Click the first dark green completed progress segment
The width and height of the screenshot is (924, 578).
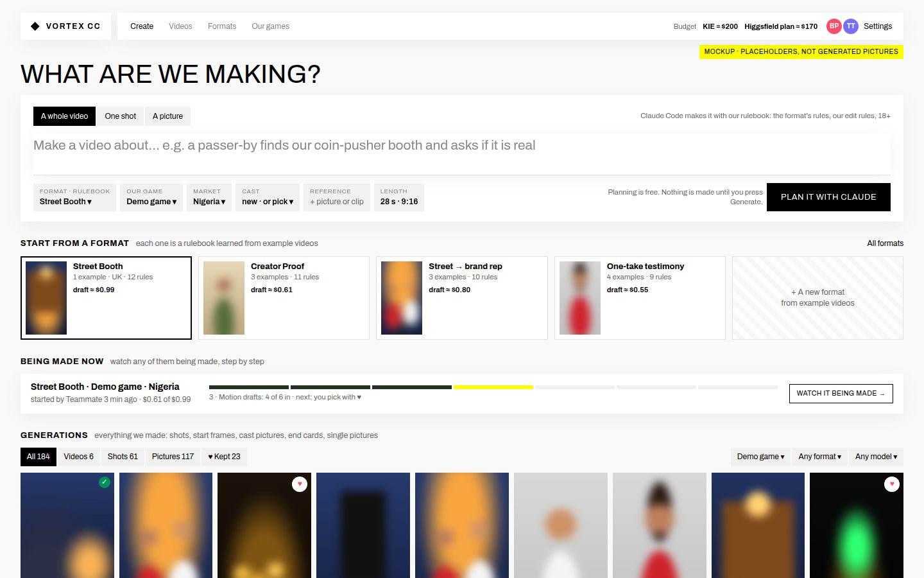[249, 387]
